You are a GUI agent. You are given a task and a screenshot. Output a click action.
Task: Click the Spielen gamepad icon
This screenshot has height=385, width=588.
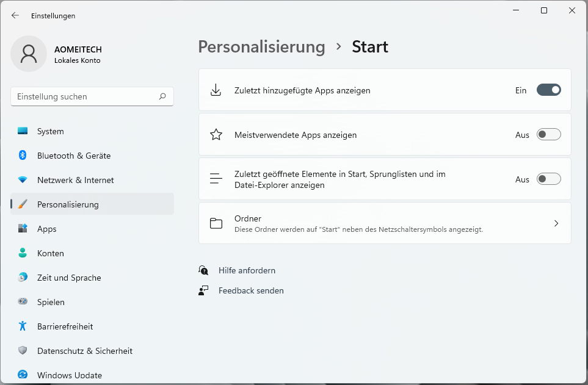click(x=23, y=302)
